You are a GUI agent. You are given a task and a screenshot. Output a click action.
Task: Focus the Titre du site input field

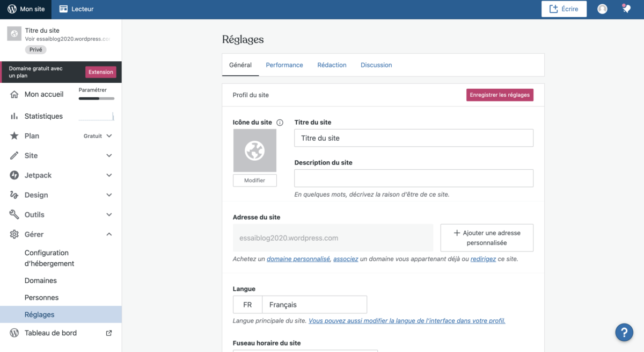tap(414, 138)
